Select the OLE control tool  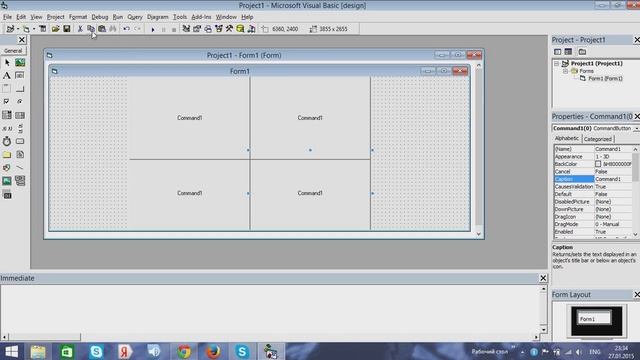7,195
